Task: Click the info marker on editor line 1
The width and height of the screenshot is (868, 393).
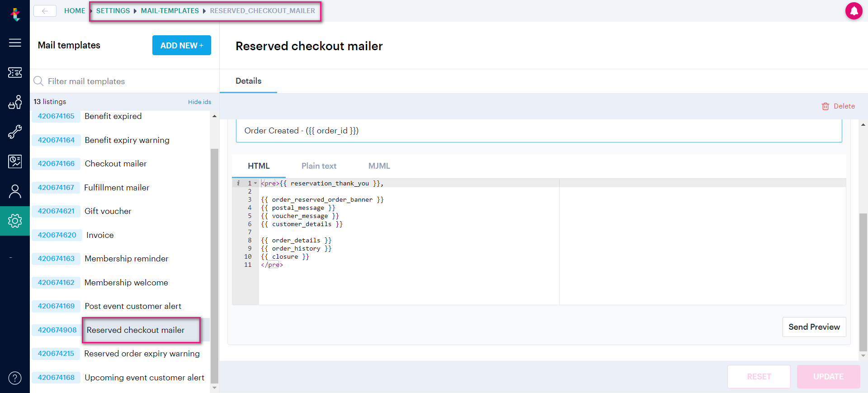Action: click(238, 183)
